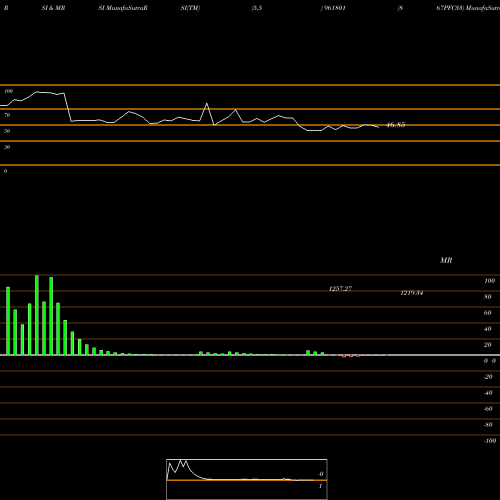Click the MR right-axis label 20

[x=488, y=345]
